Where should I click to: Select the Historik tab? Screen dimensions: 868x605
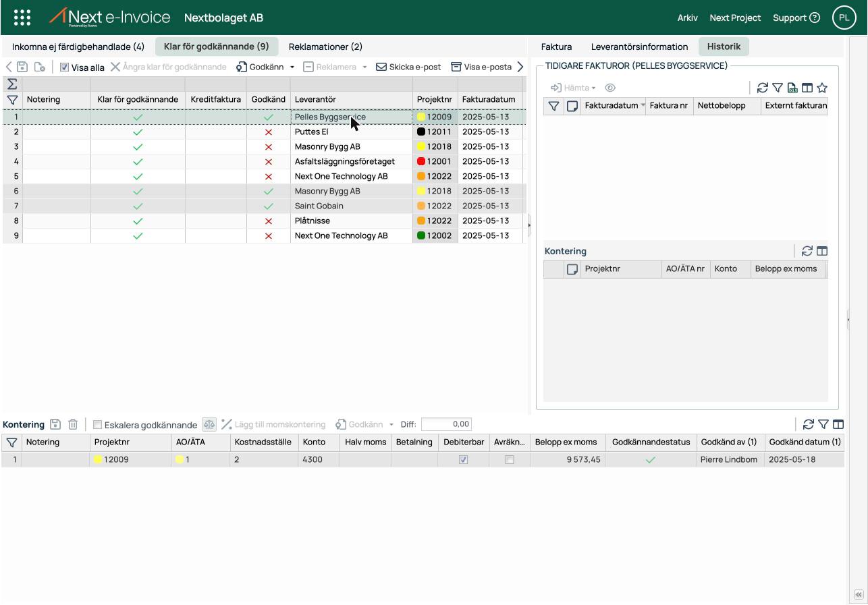724,47
